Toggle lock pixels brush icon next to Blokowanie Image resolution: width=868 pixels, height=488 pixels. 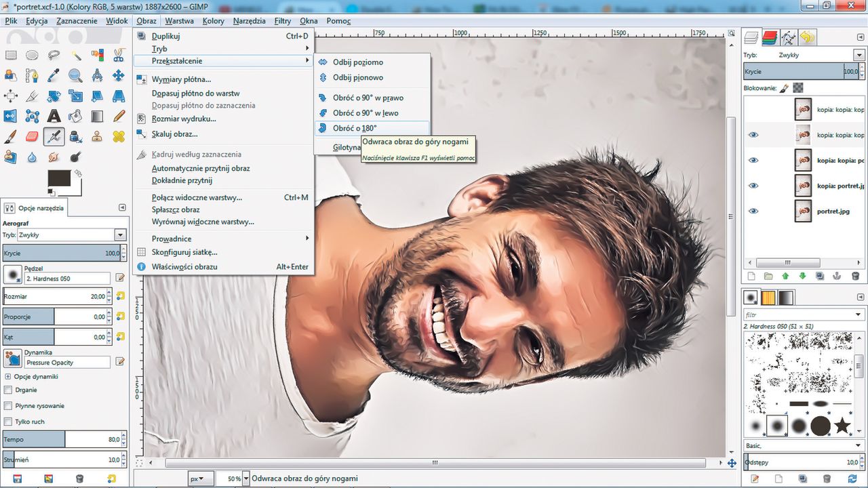(x=784, y=87)
